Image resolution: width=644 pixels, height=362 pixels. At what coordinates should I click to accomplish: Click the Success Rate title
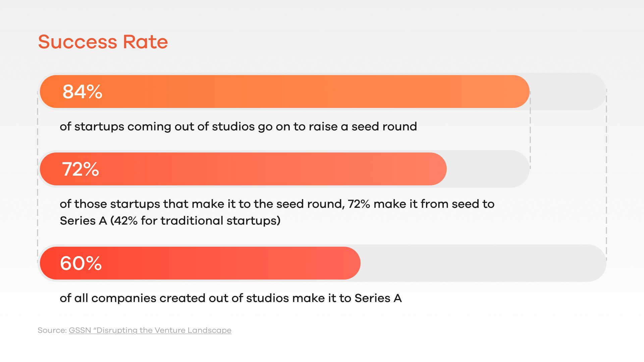103,42
